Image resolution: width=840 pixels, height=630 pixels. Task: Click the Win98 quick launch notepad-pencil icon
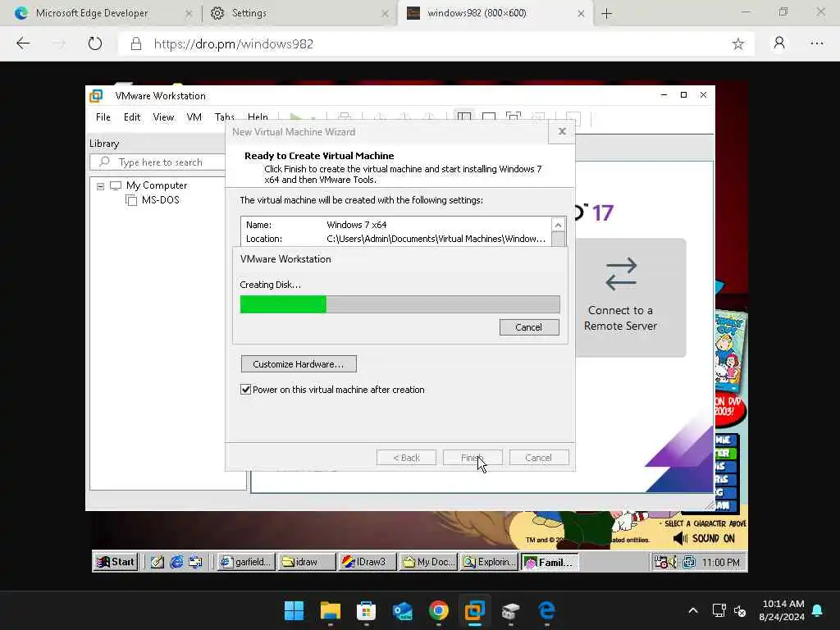click(x=157, y=562)
